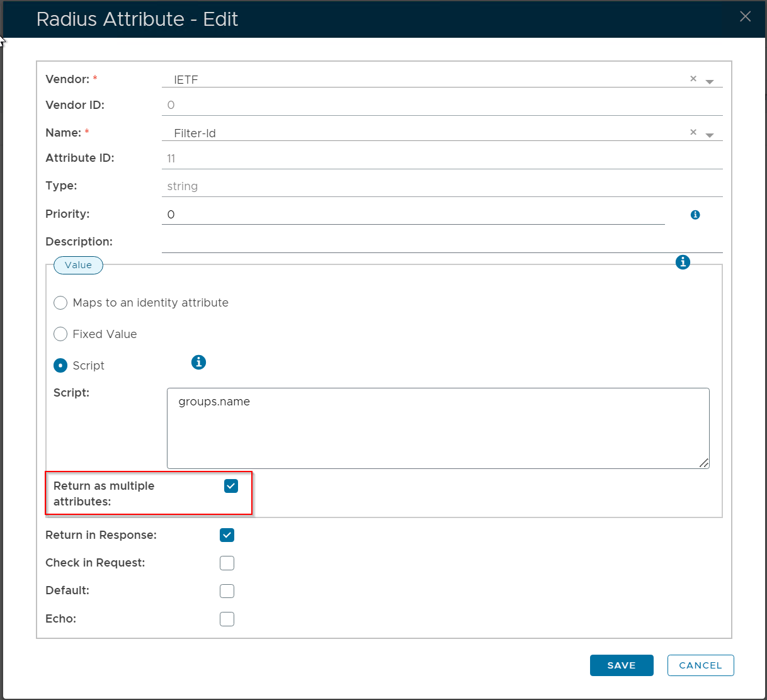Enable the Default checkbox
This screenshot has width=767, height=700.
click(227, 590)
